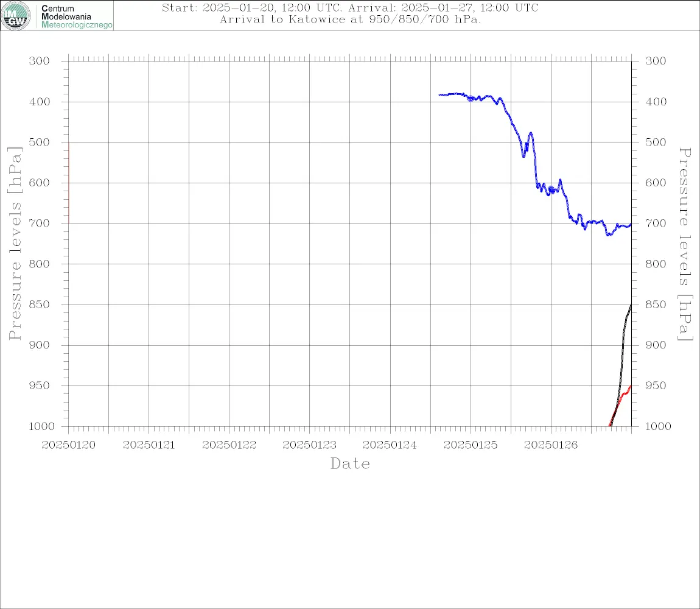
Task: Click the left axis 900 label
Action: pos(40,345)
